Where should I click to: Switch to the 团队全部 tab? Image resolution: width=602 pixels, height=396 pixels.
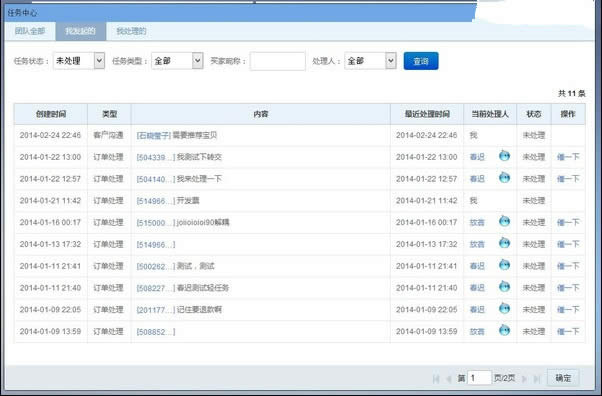click(x=30, y=31)
